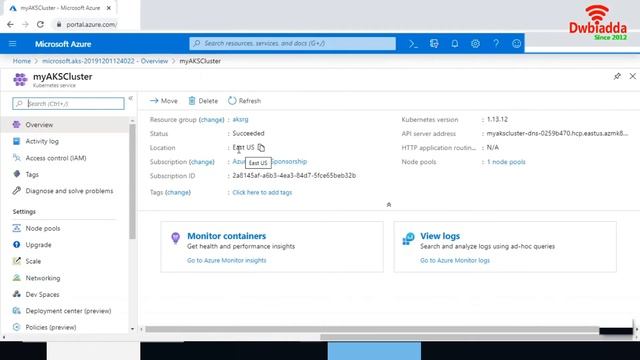Close the myAKSCluster browser tab
This screenshot has width=640, height=360.
109,8
